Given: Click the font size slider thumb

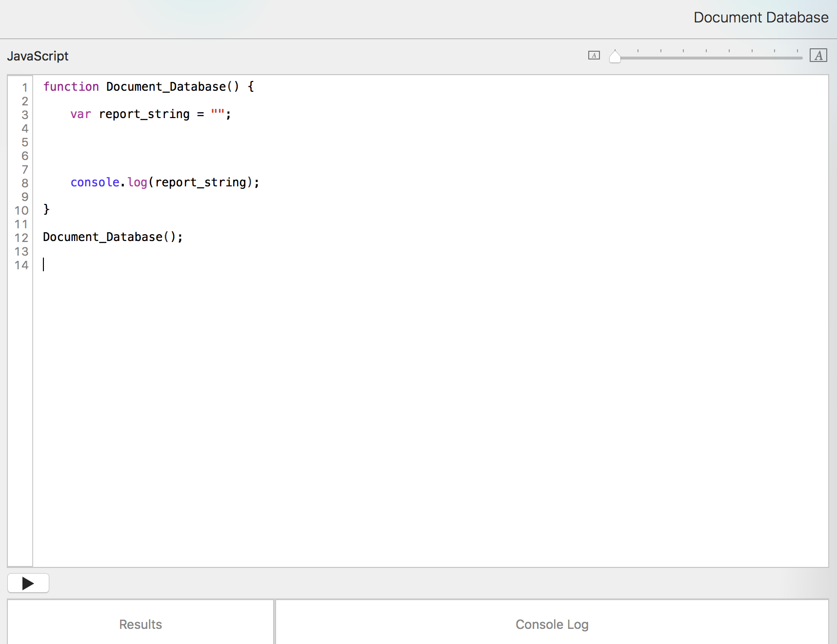Looking at the screenshot, I should 615,57.
